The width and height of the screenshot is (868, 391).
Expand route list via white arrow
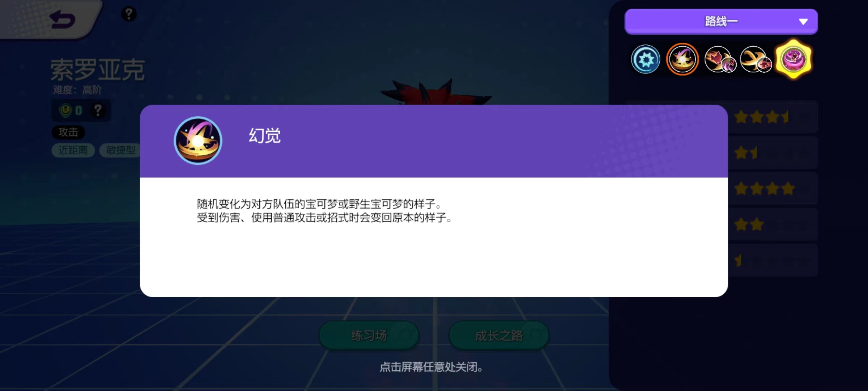tap(803, 22)
